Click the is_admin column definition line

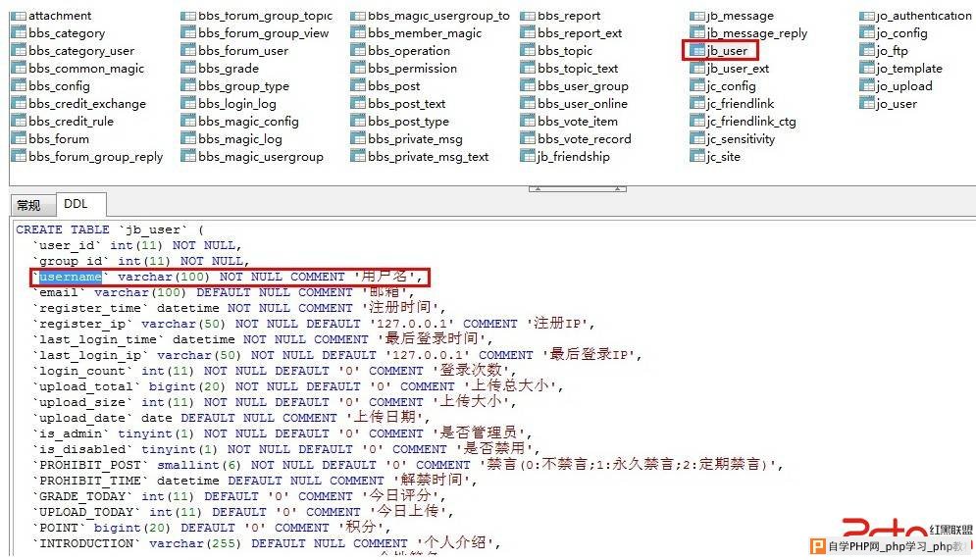click(x=282, y=433)
